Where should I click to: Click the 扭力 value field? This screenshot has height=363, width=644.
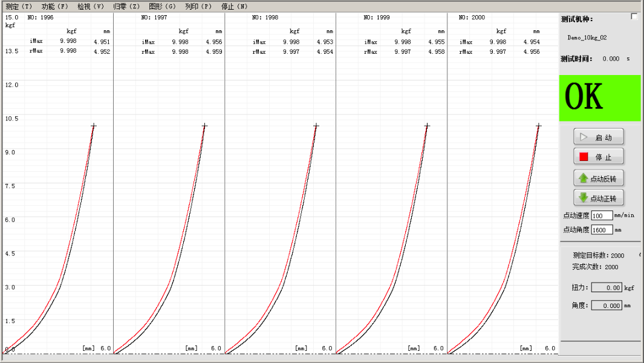(x=607, y=288)
